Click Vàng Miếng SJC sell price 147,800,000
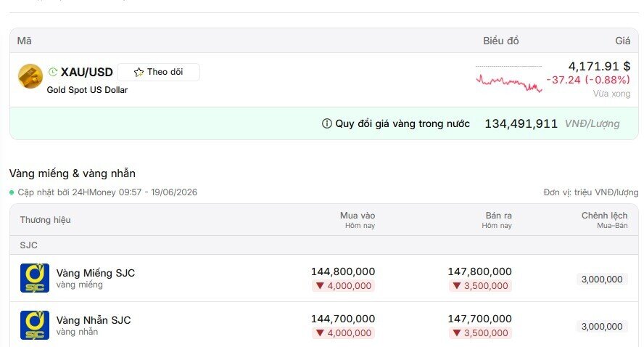The width and height of the screenshot is (644, 347). click(479, 272)
